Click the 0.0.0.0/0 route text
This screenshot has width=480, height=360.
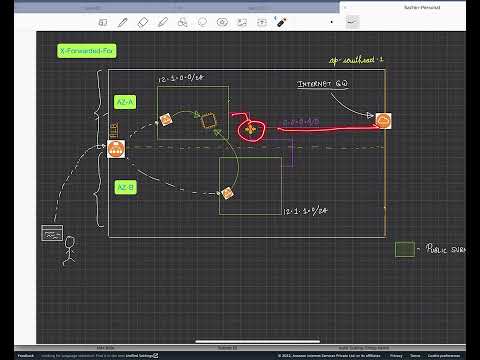tap(301, 123)
